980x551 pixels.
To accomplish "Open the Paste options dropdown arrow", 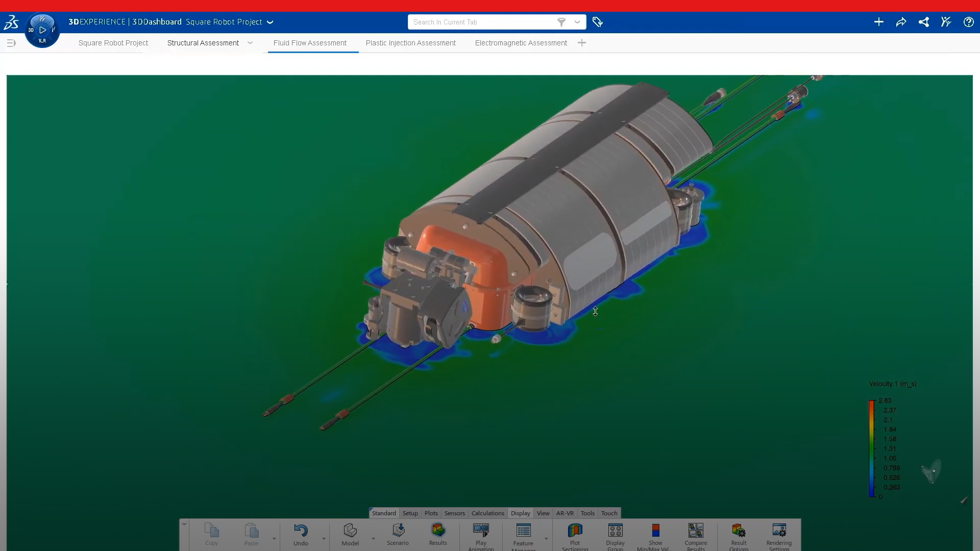I will 274,539.
